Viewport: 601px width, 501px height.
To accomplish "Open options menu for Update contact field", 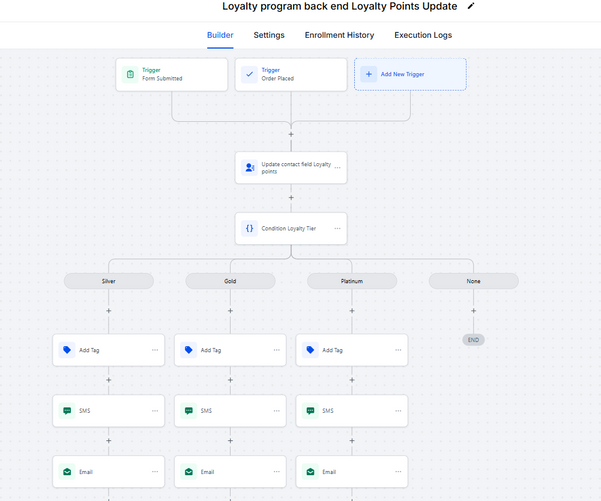I will tap(337, 168).
